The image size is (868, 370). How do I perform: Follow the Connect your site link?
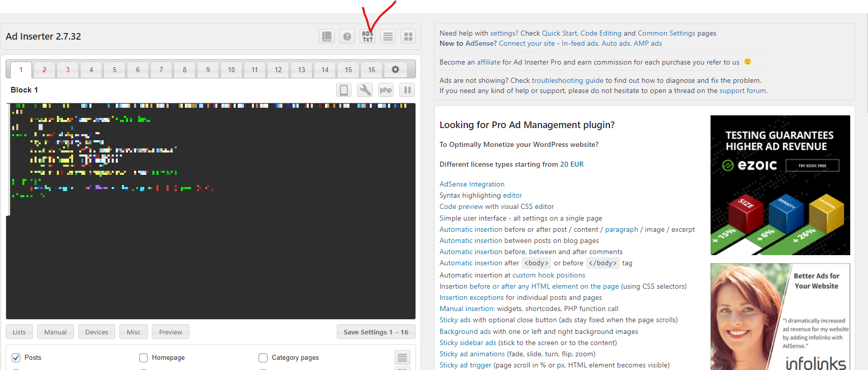click(527, 43)
